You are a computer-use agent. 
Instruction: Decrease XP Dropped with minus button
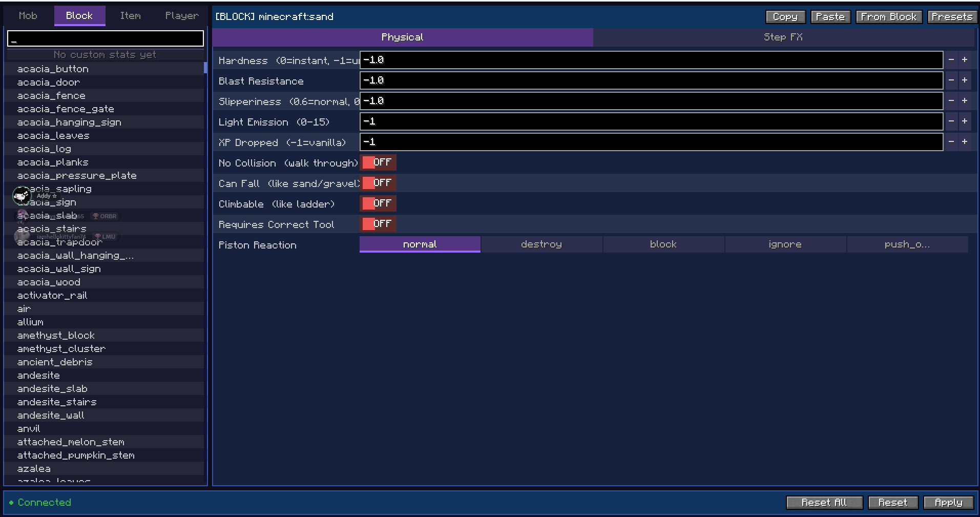coord(951,142)
